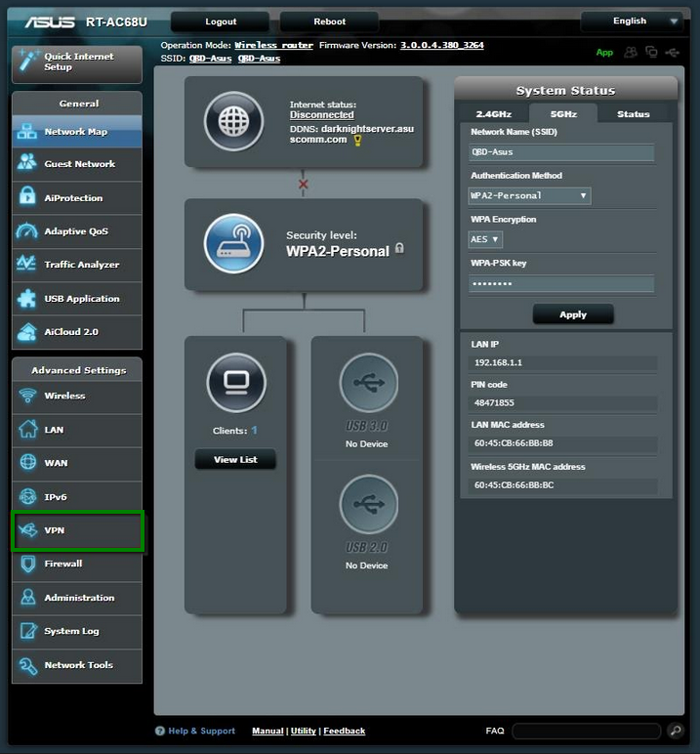Open USB Application in the sidebar
This screenshot has width=700, height=754.
coord(77,298)
